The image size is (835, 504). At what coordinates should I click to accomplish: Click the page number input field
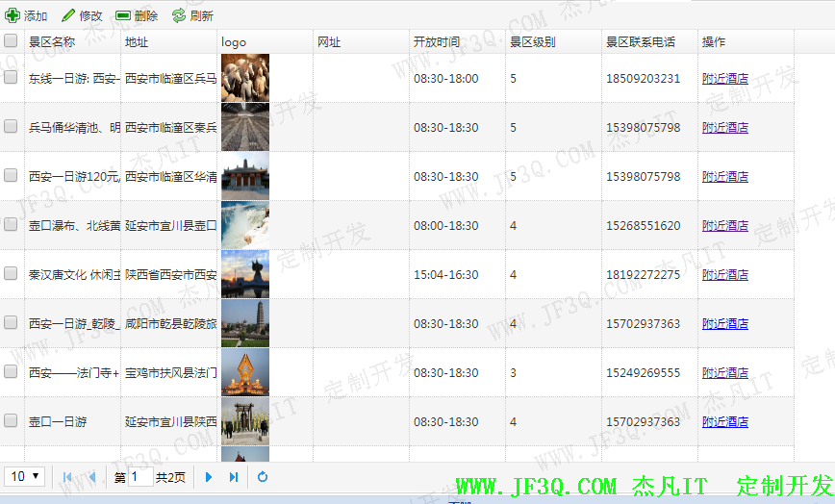[x=139, y=477]
